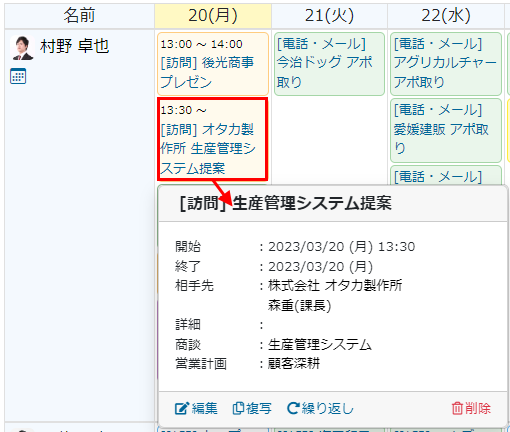Click 村野 卓也's profile photo
Screen dimensions: 510x432
(x=22, y=48)
